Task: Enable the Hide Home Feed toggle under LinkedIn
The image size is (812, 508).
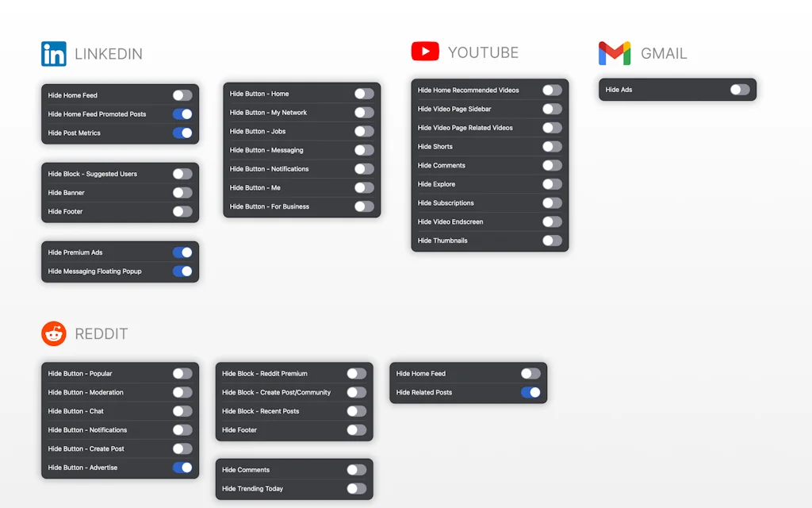Action: (182, 95)
